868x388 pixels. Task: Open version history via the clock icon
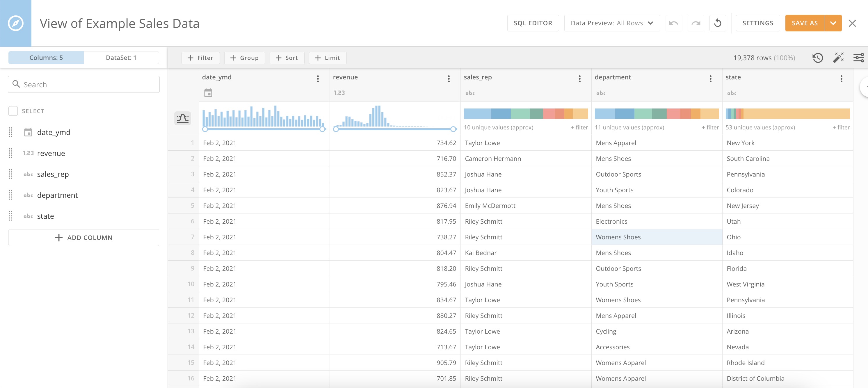817,58
